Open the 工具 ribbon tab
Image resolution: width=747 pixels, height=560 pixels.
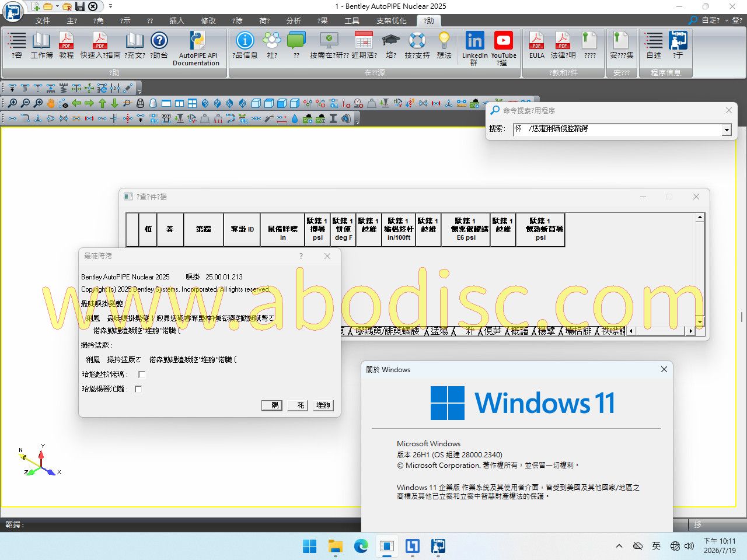[352, 20]
